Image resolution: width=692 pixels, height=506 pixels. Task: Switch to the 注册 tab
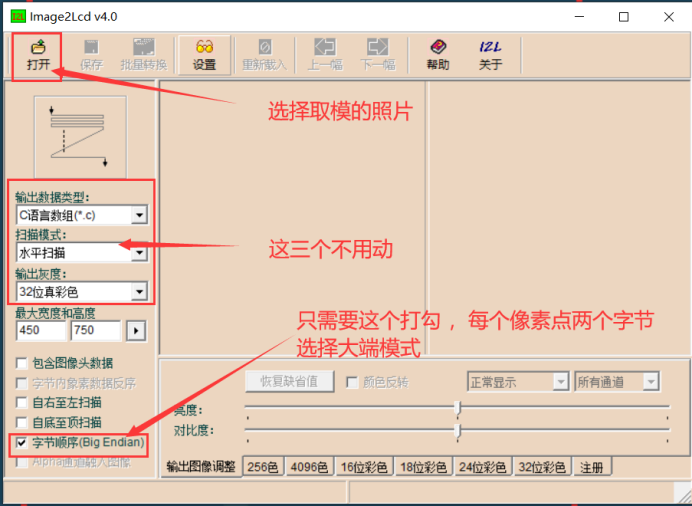[592, 467]
